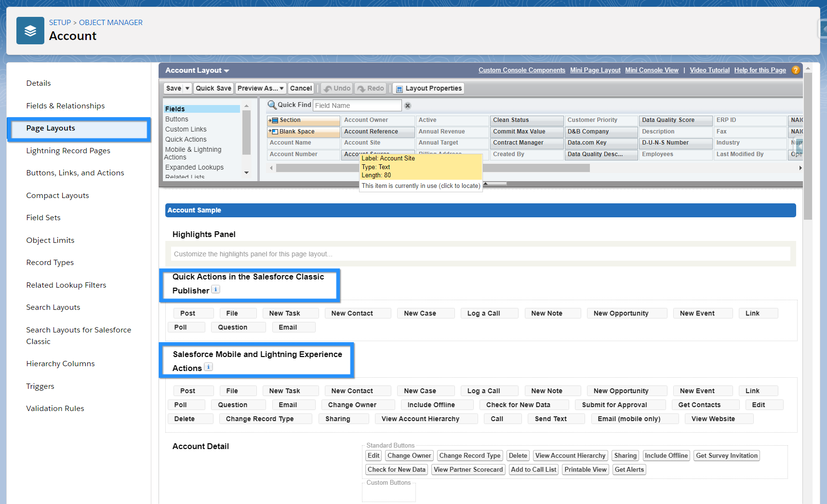Image resolution: width=827 pixels, height=504 pixels.
Task: Click the palette horizontal scrollbar right arrow
Action: tap(800, 168)
